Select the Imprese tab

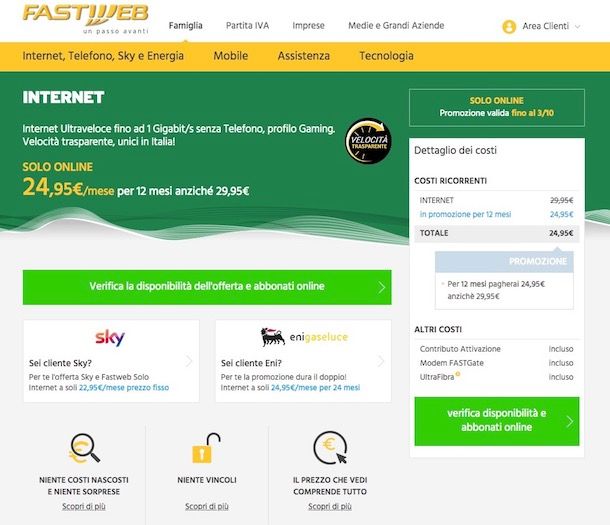[309, 26]
